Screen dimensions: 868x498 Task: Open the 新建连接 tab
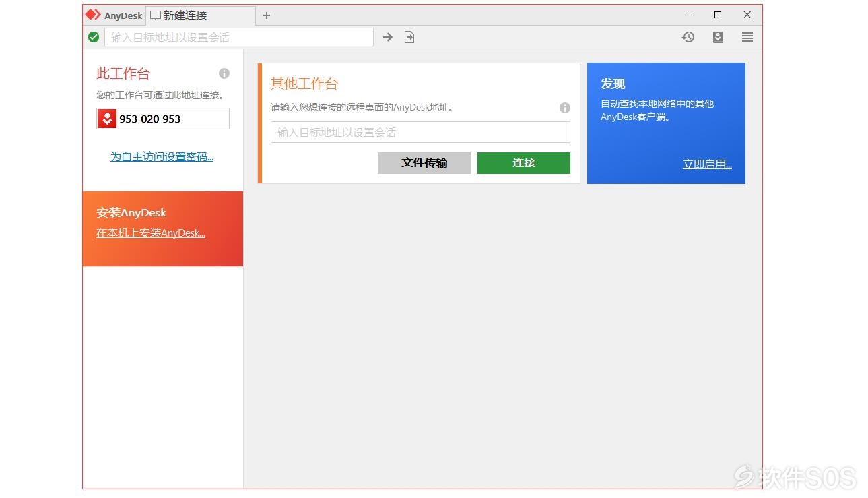201,15
